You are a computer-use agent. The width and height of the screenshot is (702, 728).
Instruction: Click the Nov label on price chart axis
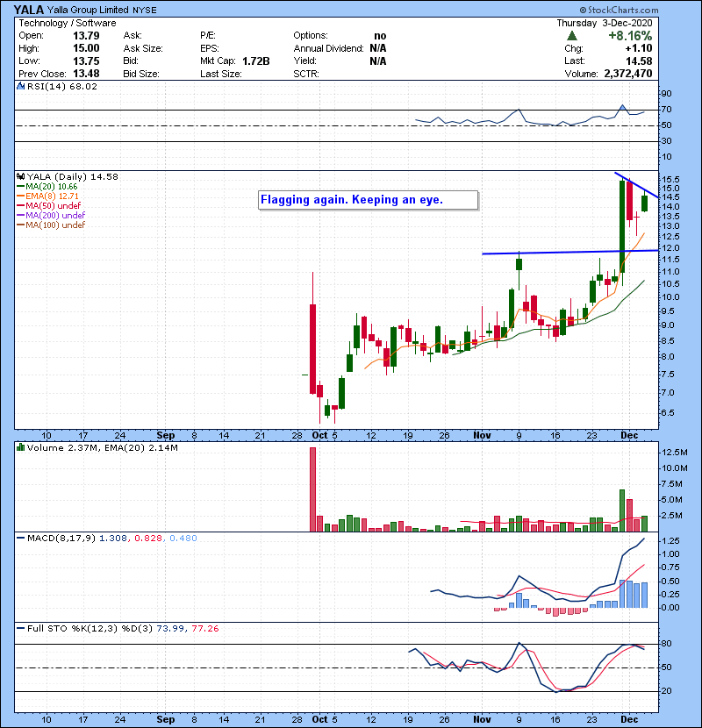click(483, 436)
